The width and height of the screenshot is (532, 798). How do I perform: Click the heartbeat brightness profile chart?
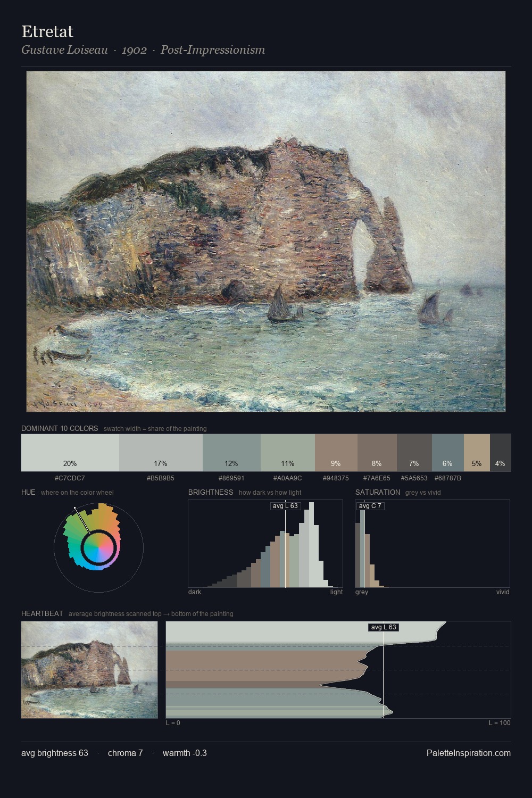tap(338, 670)
